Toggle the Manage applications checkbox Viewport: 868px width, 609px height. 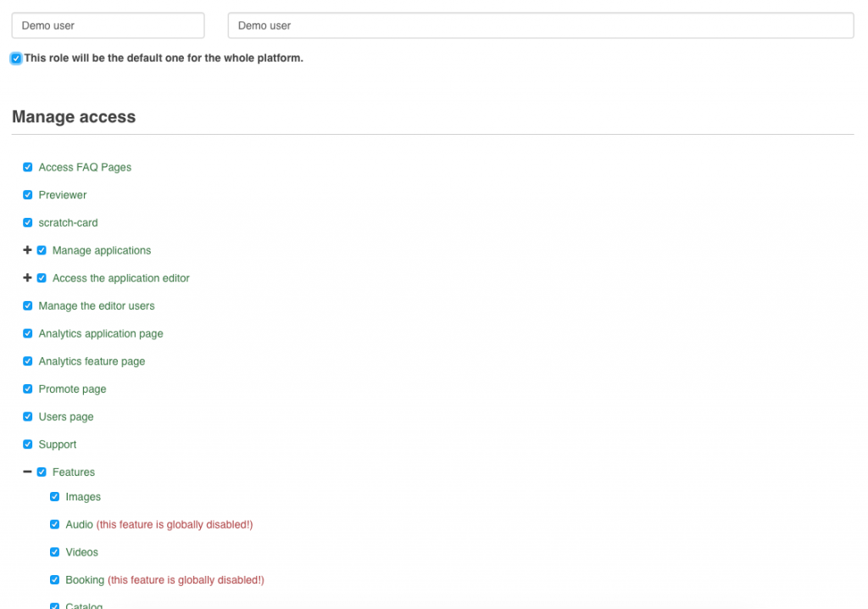(x=42, y=250)
